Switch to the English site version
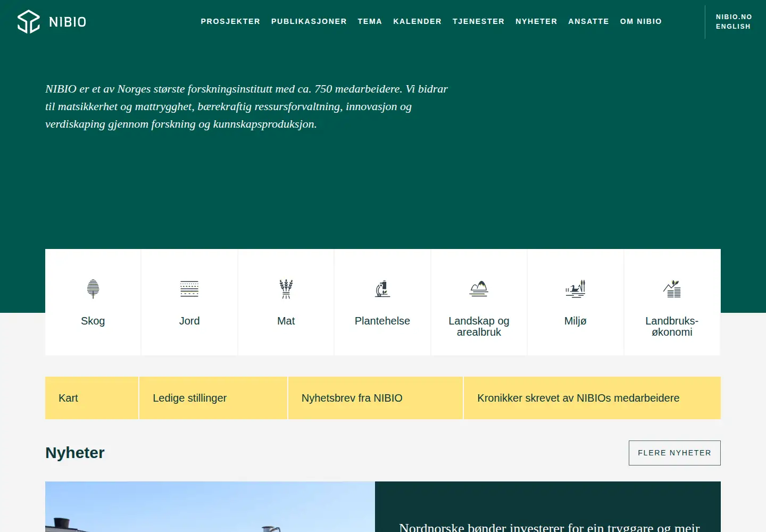 [x=733, y=27]
